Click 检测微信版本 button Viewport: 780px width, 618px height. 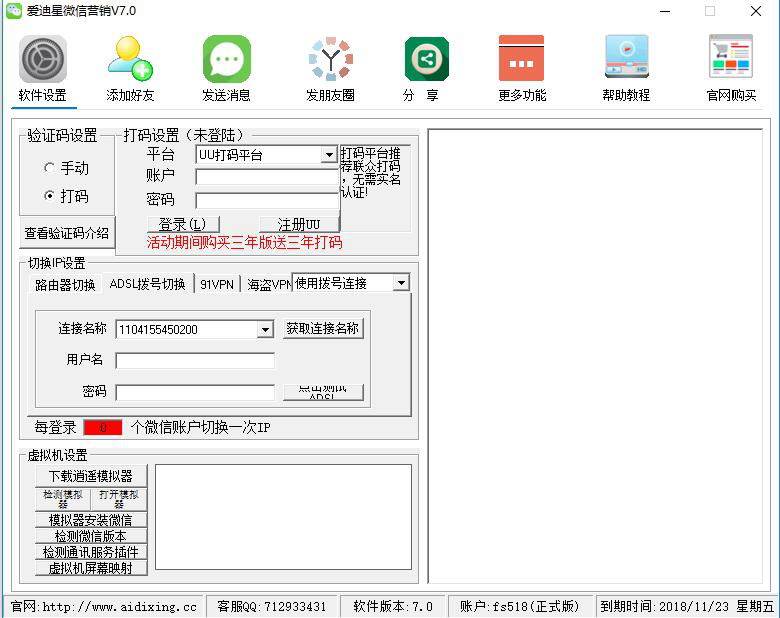click(91, 536)
